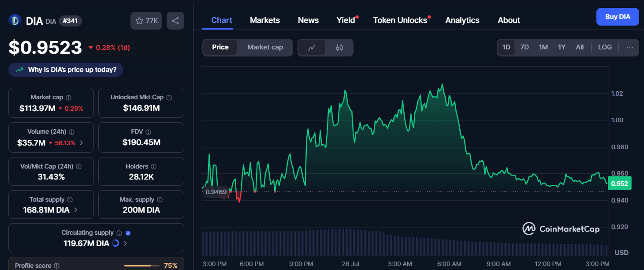Toggle LOG scale on the chart

(x=605, y=47)
